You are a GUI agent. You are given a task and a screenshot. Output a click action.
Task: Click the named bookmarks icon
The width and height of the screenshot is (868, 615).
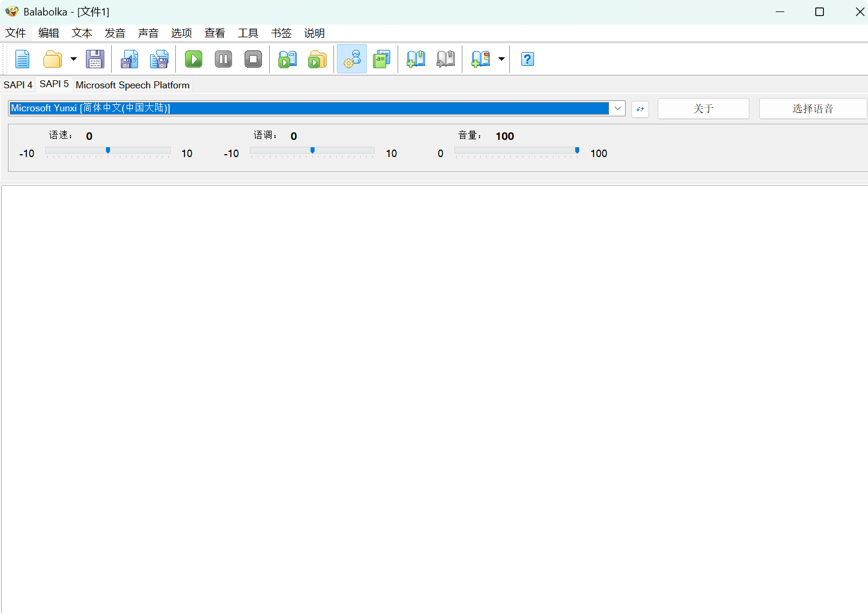coord(480,59)
